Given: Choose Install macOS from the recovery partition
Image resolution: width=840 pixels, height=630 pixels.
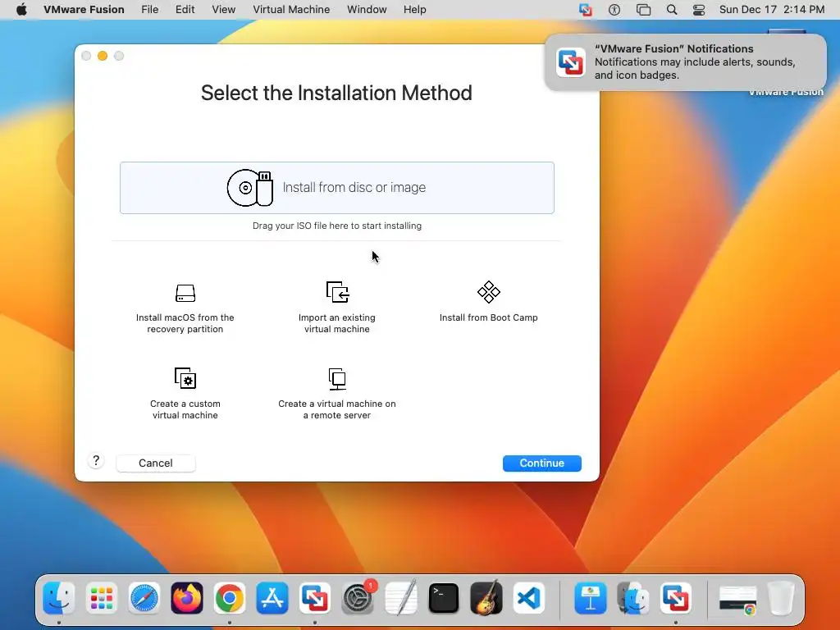Looking at the screenshot, I should [x=185, y=308].
